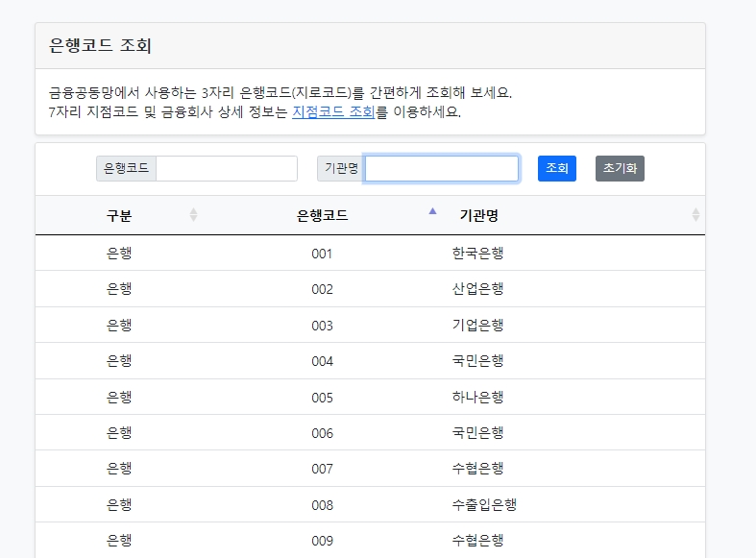This screenshot has height=558, width=756.
Task: Click the 은행코드 input label
Action: (127, 169)
